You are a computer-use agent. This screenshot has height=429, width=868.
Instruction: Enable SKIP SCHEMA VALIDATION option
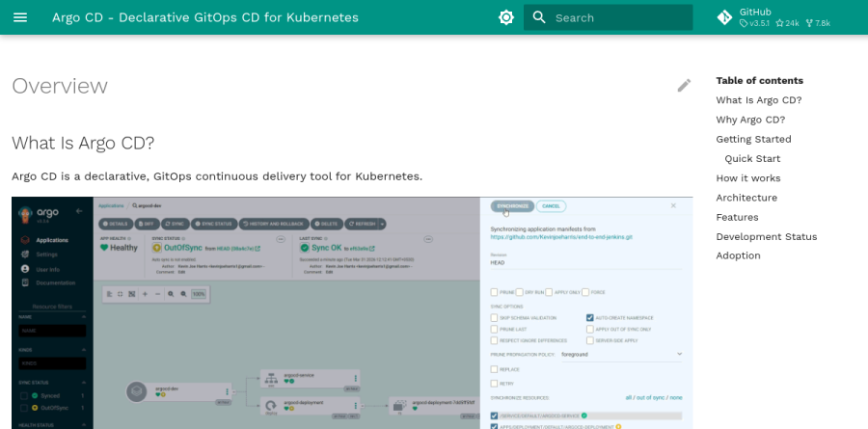pos(494,318)
